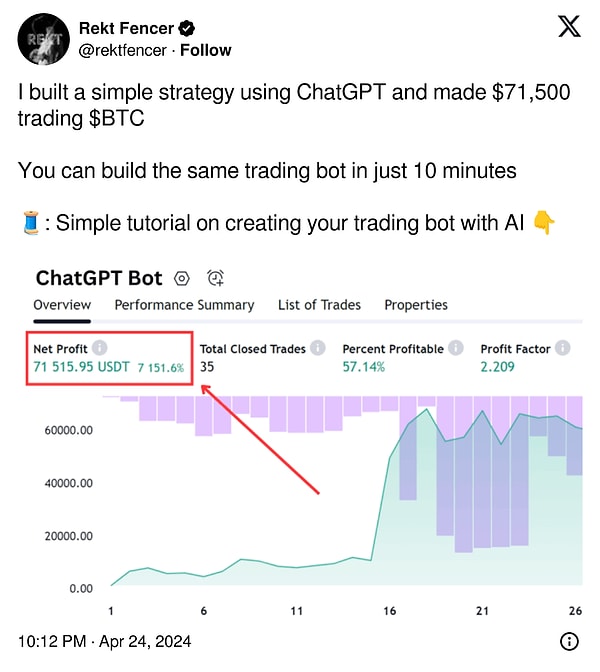Click Percent Profitable info icon
The image size is (600, 672).
tap(456, 348)
